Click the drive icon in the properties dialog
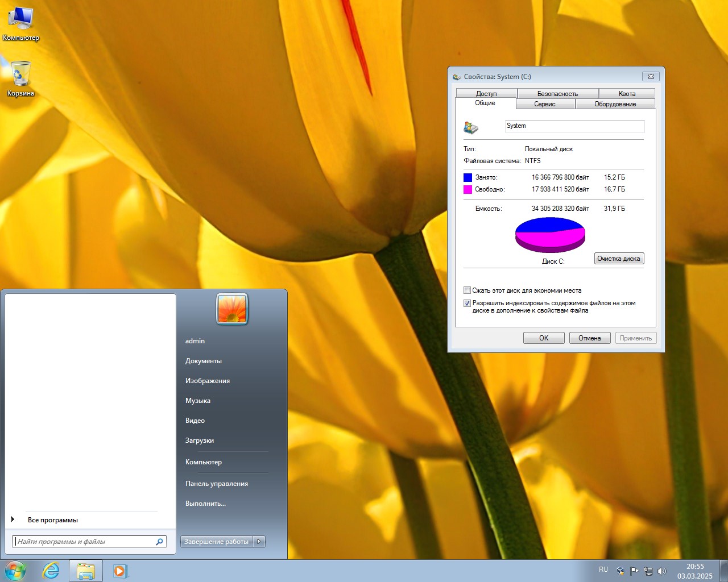 471,127
